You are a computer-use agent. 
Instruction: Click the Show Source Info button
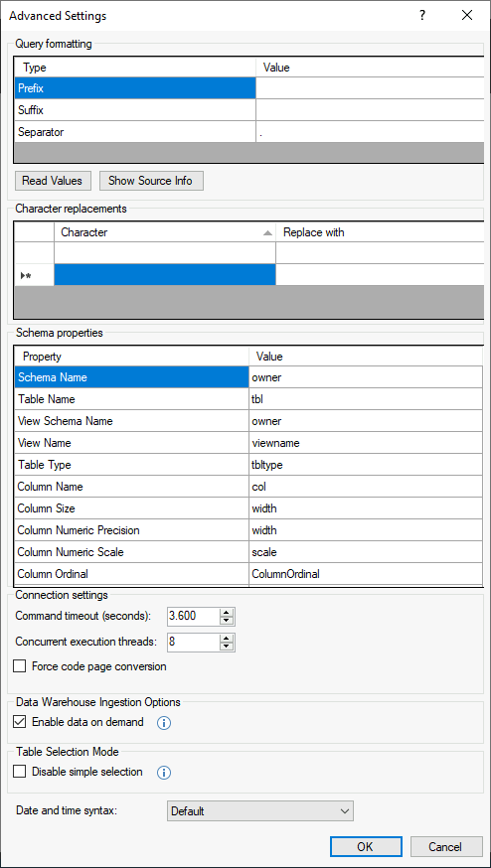click(151, 181)
